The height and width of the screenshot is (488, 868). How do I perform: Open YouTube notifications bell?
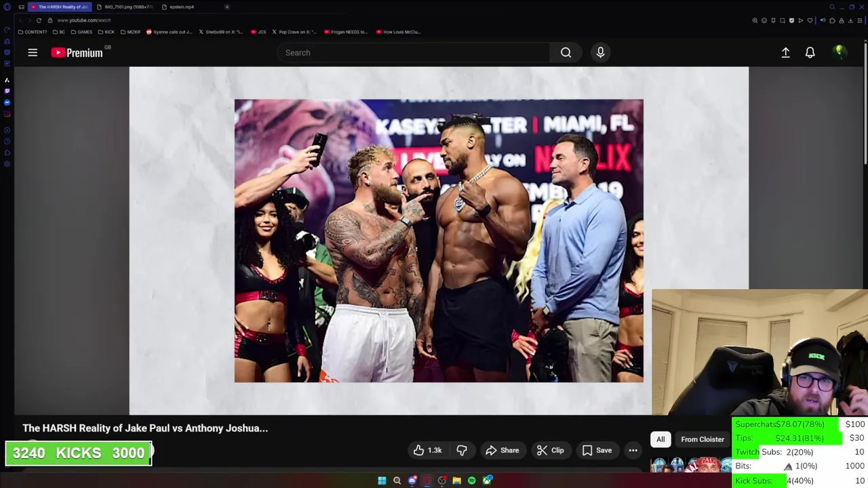810,52
